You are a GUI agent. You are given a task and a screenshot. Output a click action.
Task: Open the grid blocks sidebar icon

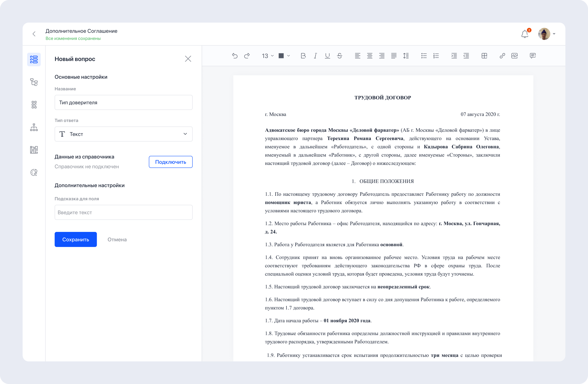click(x=34, y=105)
